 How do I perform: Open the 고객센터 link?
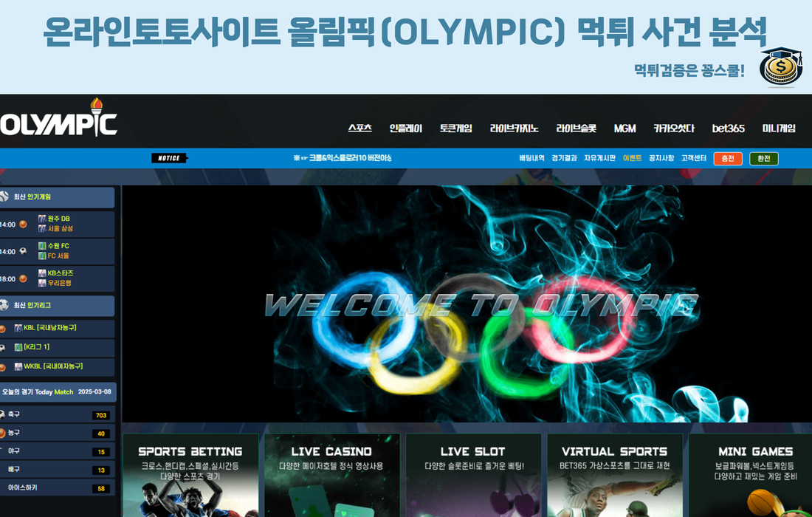click(x=693, y=158)
